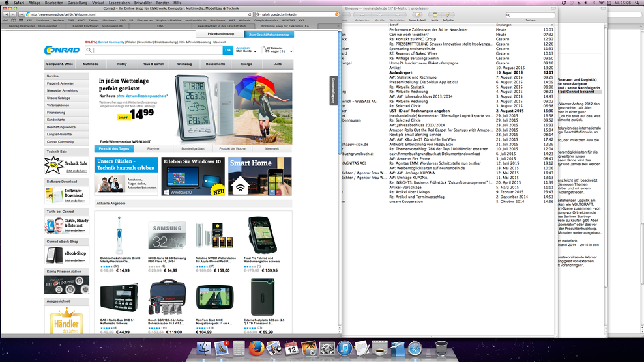Expand the Einkaufswagen dropdown arrow
644x362 pixels.
point(291,51)
